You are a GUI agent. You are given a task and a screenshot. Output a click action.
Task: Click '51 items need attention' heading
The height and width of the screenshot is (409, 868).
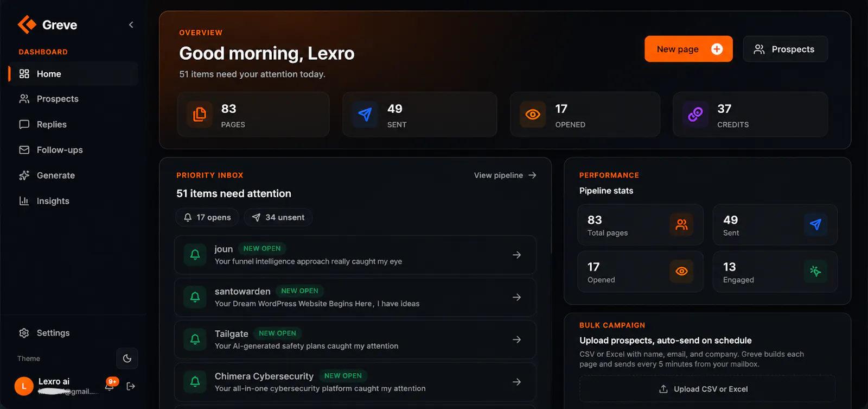234,193
